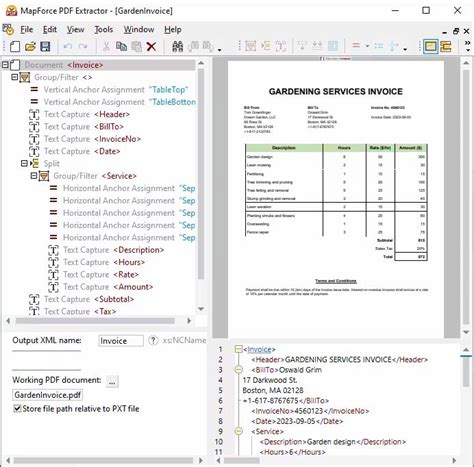
Task: Select Text Capture <Hours> node
Action: (96, 262)
